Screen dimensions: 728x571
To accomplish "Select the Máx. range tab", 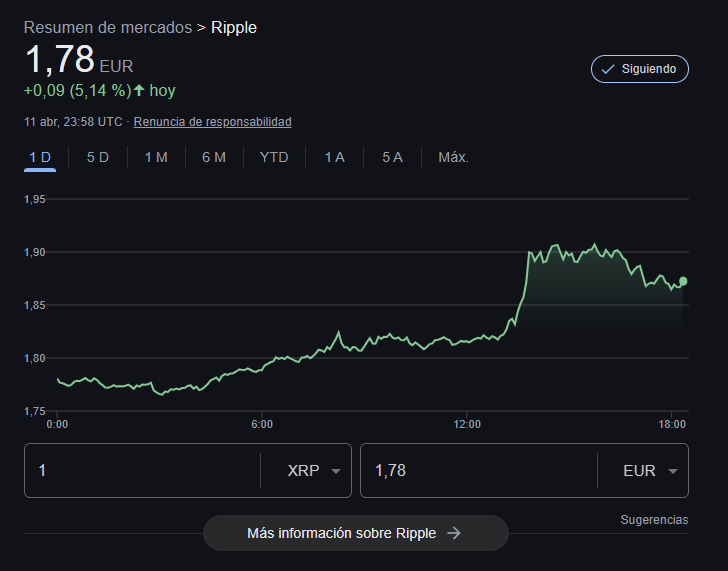I will [453, 157].
